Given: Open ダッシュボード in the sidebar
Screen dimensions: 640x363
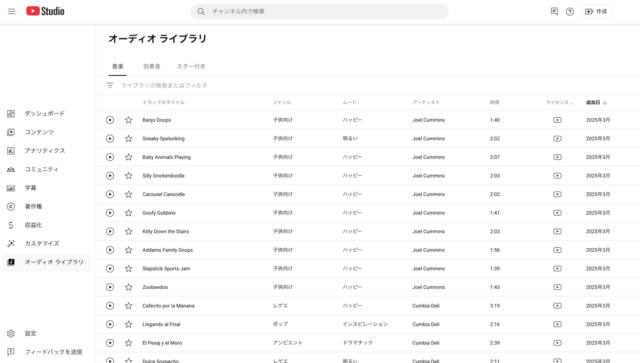Looking at the screenshot, I should (x=46, y=114).
